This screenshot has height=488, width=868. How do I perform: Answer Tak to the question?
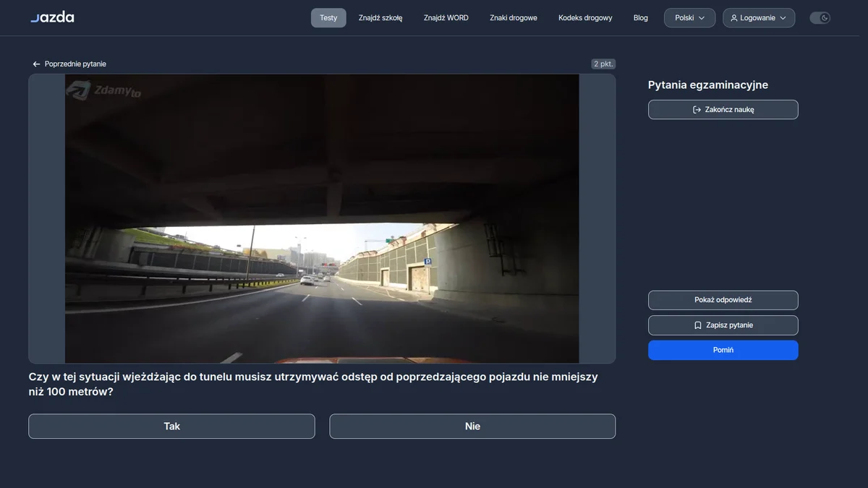[171, 427]
